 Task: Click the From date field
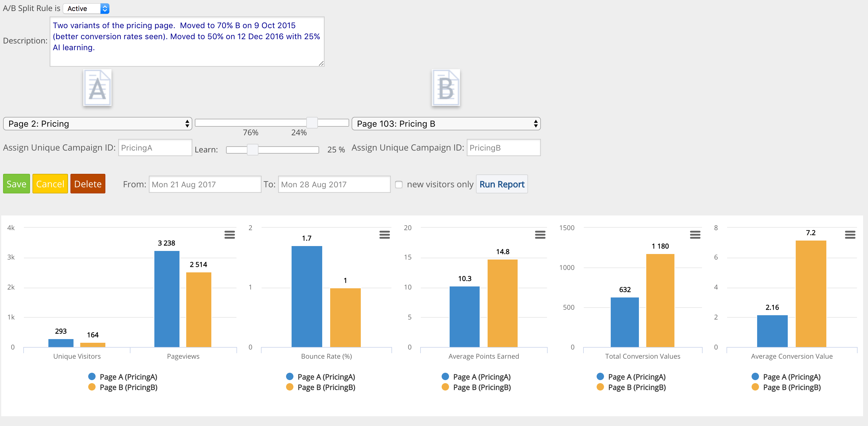[x=205, y=185]
